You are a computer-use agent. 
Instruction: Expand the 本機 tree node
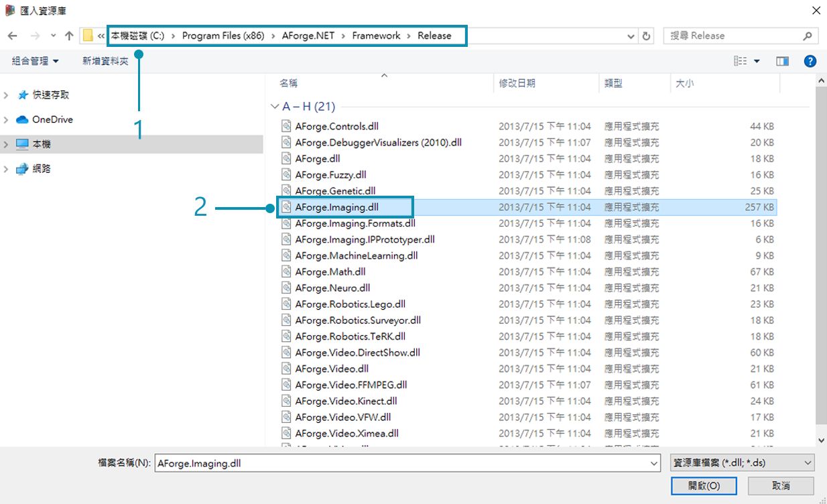pyautogui.click(x=6, y=144)
